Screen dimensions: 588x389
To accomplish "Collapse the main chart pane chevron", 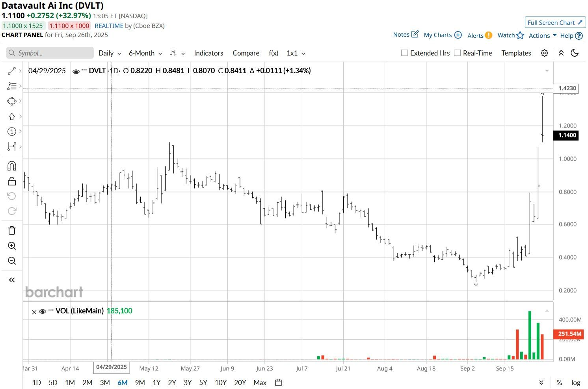I will point(547,71).
